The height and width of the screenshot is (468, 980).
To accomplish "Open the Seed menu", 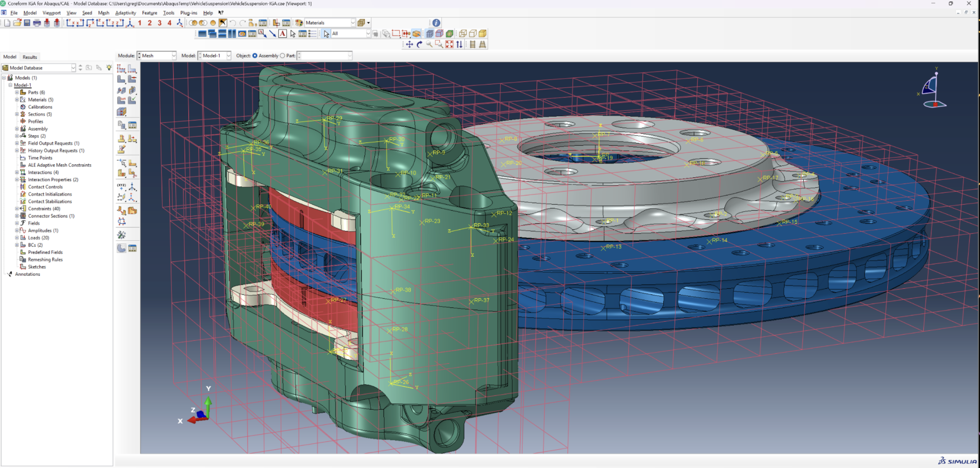I will (87, 13).
